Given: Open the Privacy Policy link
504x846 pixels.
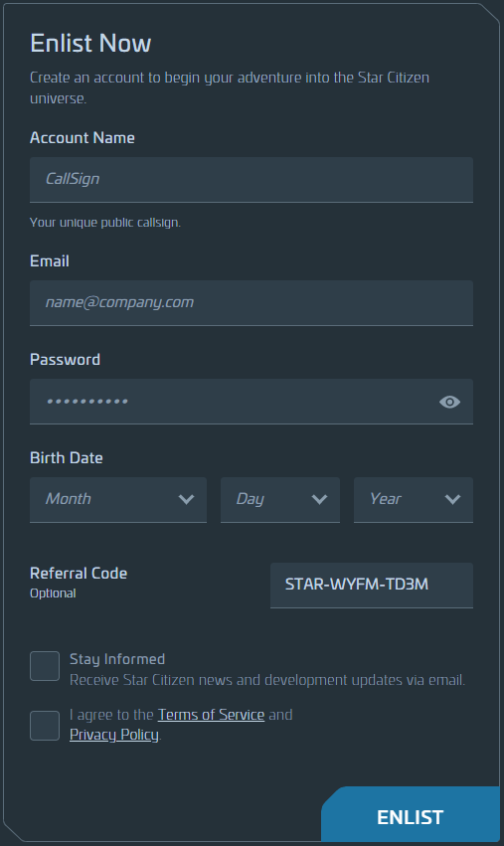Looking at the screenshot, I should pyautogui.click(x=114, y=735).
